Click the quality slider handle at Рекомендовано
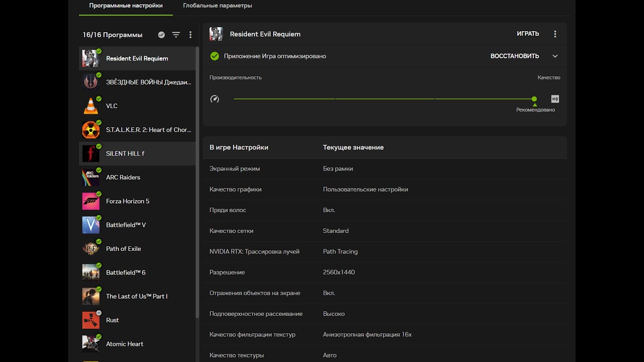 534,99
